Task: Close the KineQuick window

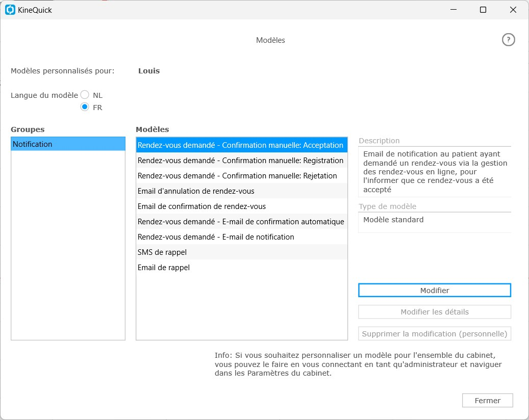Action: (x=513, y=10)
